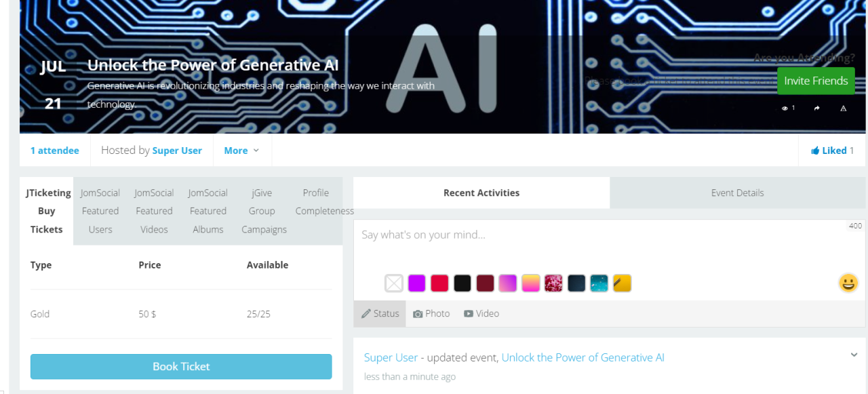Select the no-background crossed swatch
This screenshot has width=868, height=394.
pyautogui.click(x=394, y=283)
